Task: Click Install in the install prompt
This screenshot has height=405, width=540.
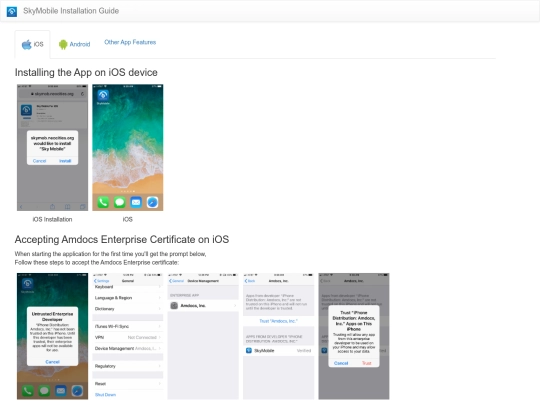Action: tap(65, 161)
